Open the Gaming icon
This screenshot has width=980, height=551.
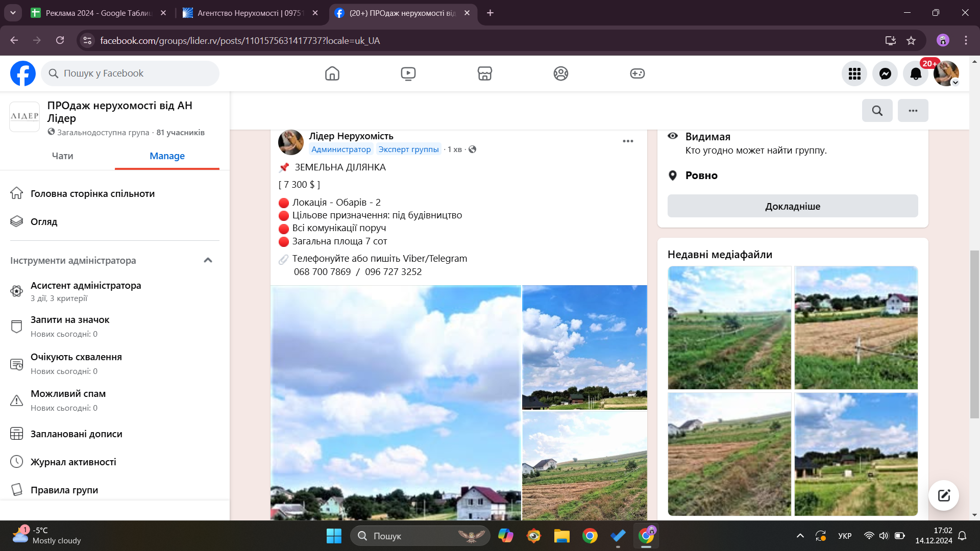click(637, 73)
